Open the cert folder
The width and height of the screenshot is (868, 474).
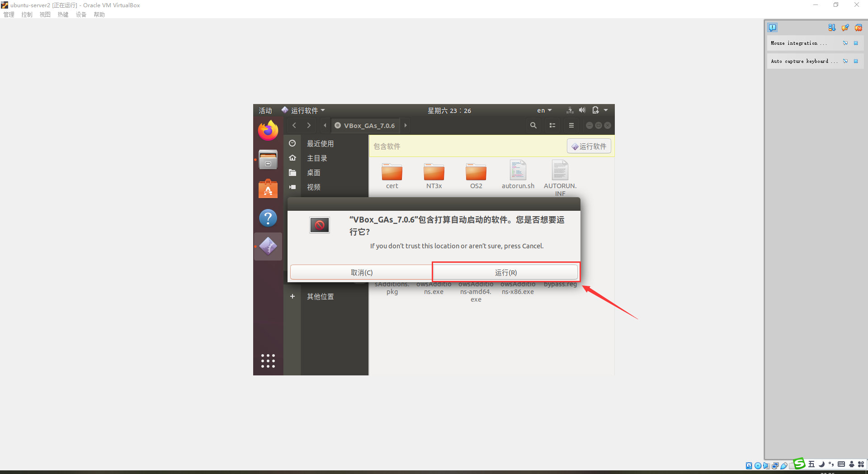point(392,176)
